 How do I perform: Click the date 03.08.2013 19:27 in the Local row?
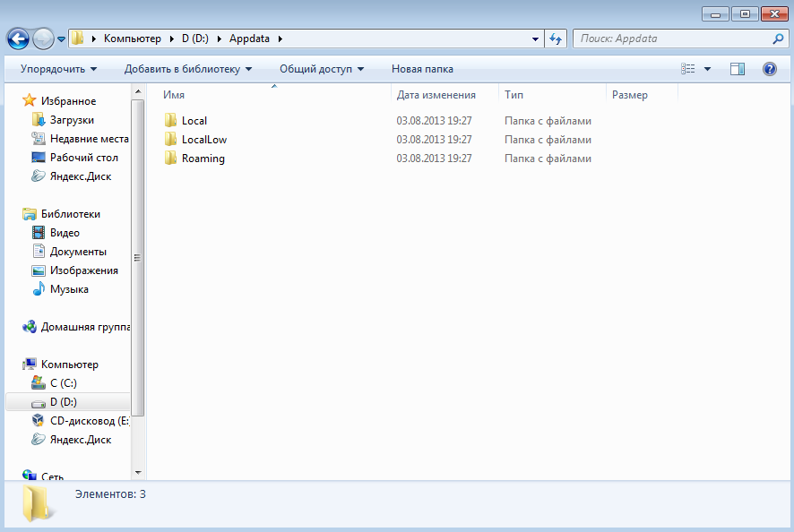click(x=434, y=121)
